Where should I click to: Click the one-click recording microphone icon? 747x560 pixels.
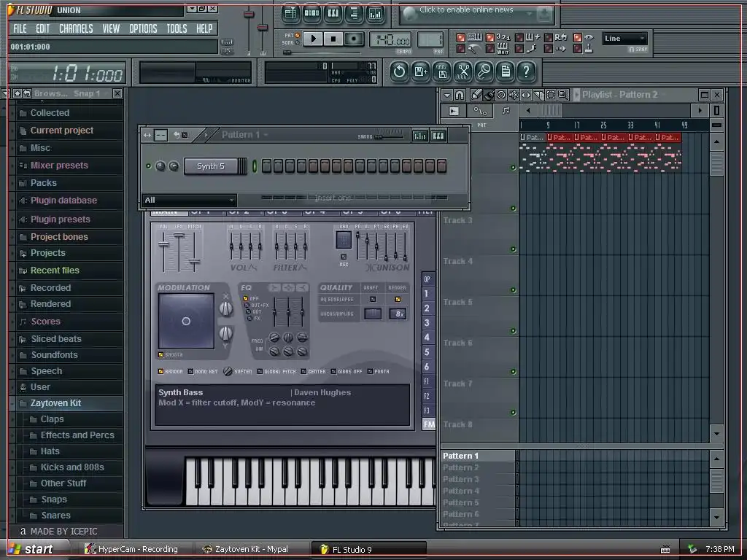tap(484, 72)
